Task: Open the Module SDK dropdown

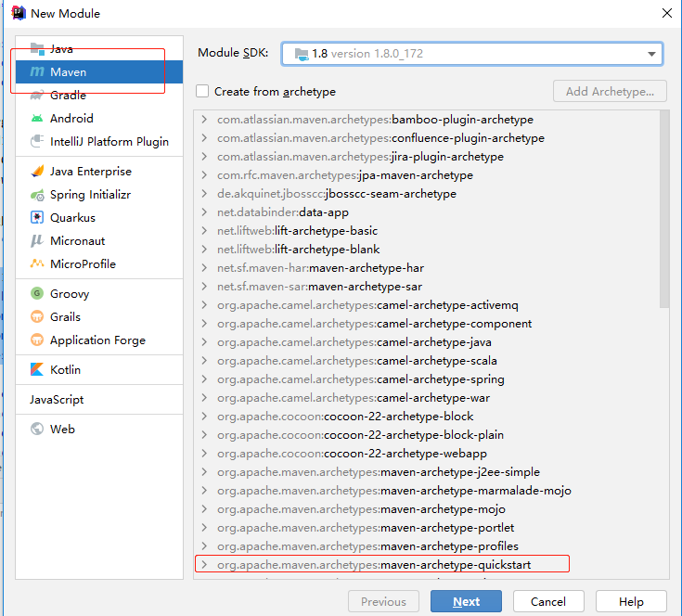Action: [472, 54]
